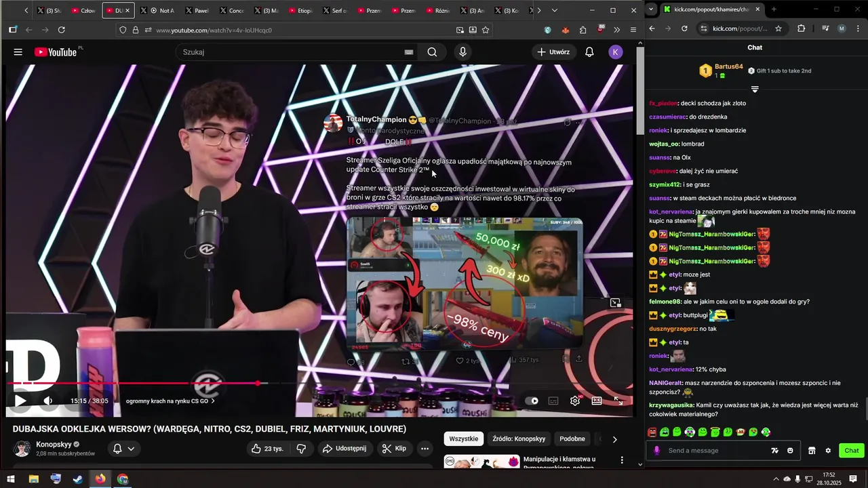Viewport: 868px width, 488px height.
Task: Open options menu for the suggested video
Action: 622,460
